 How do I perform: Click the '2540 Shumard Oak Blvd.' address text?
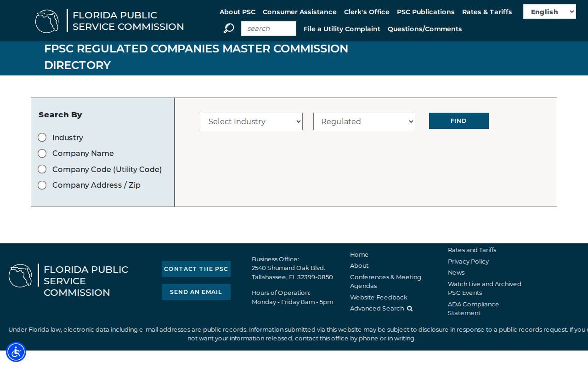click(288, 268)
